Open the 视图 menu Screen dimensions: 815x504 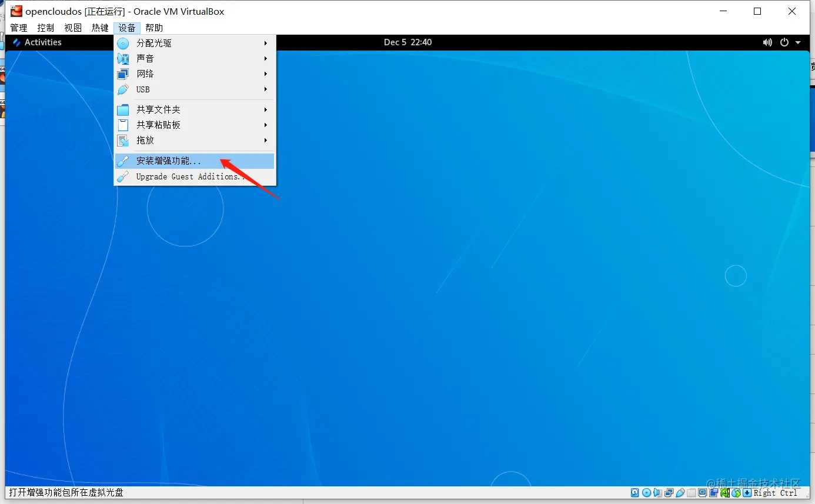pos(73,28)
